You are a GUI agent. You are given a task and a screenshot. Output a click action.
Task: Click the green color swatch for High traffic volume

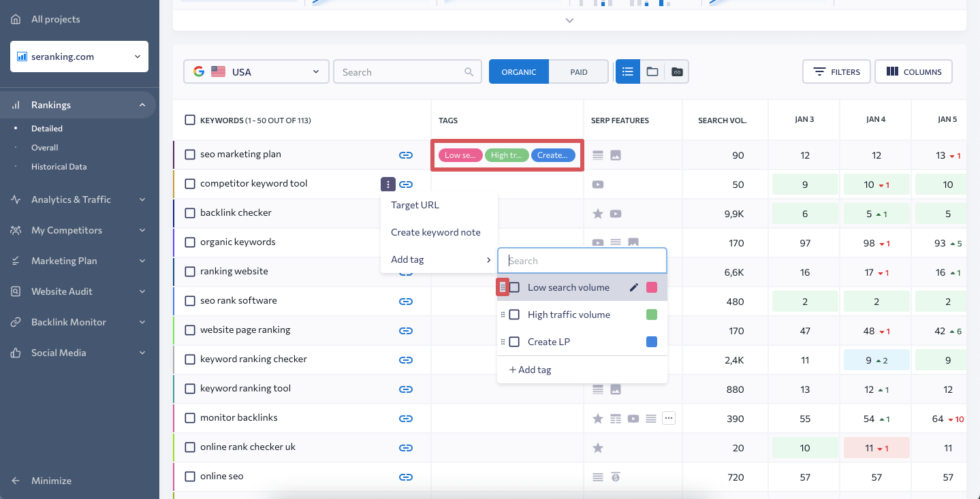(652, 315)
